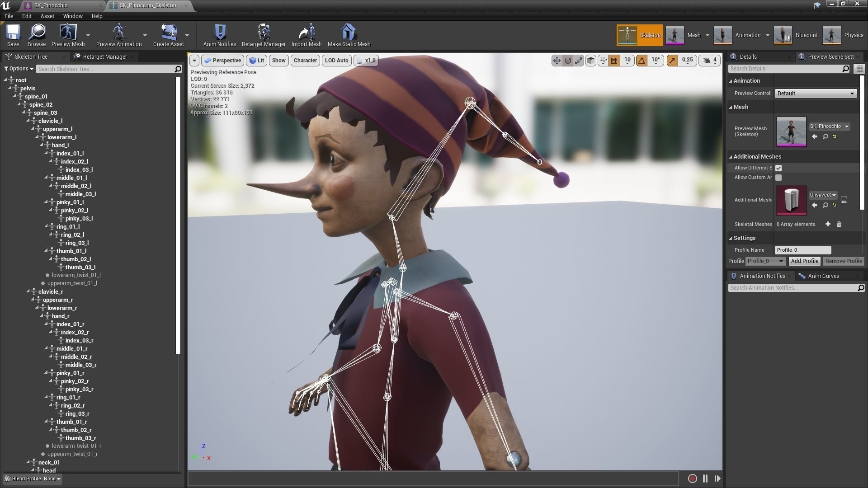The image size is (868, 488).
Task: Open the File menu
Action: click(9, 16)
